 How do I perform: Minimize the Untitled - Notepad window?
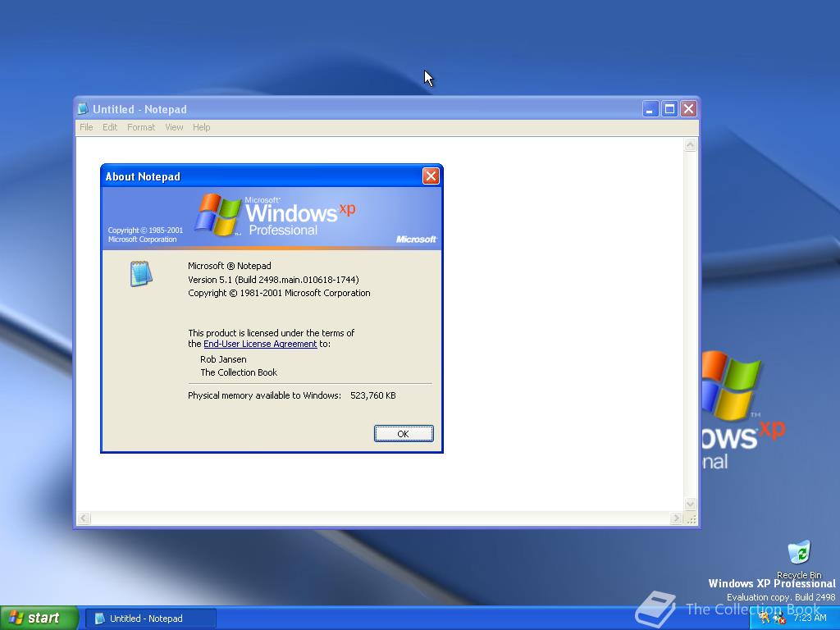click(x=650, y=109)
